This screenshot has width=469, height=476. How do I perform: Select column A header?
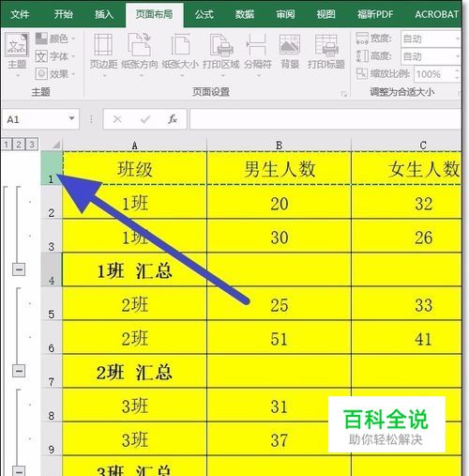pos(135,146)
